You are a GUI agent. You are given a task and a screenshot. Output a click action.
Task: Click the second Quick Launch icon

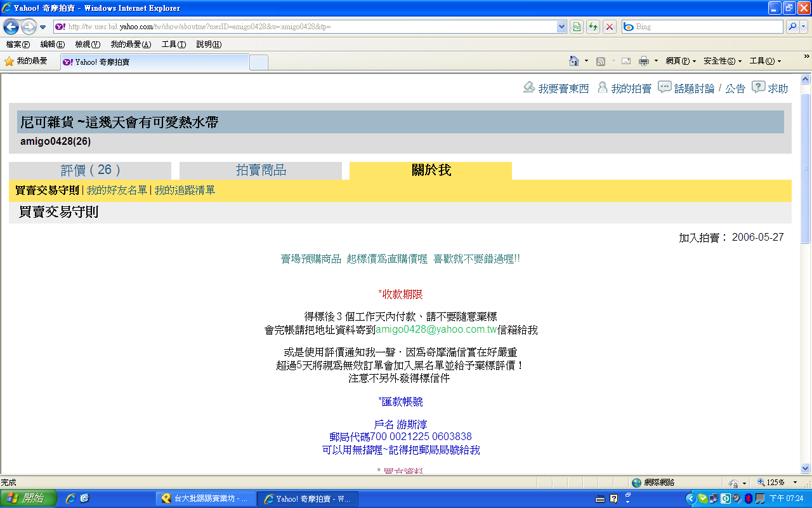(x=84, y=498)
